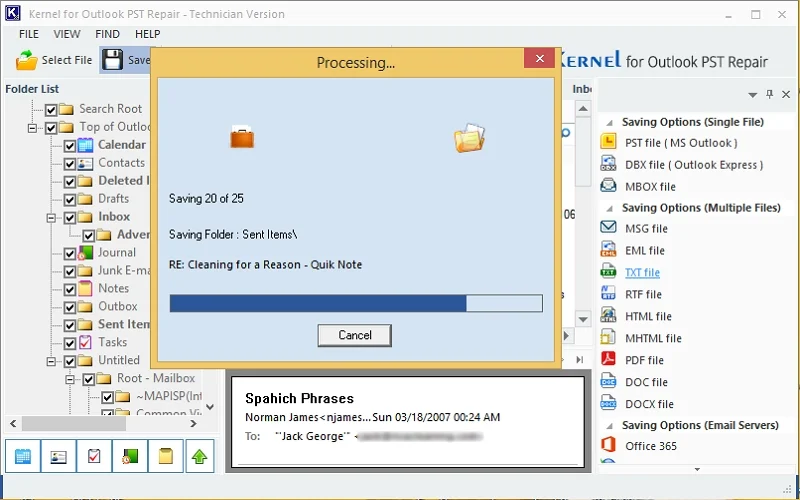800x500 pixels.
Task: Open the saving panel dropdown arrow menu
Action: tap(752, 95)
